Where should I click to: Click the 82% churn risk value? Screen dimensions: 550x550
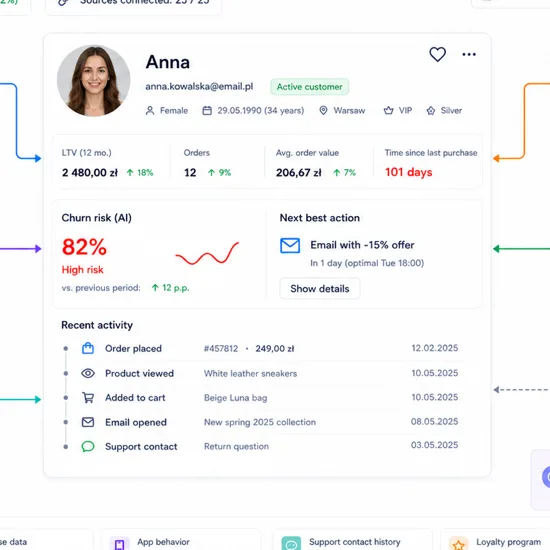pyautogui.click(x=84, y=247)
